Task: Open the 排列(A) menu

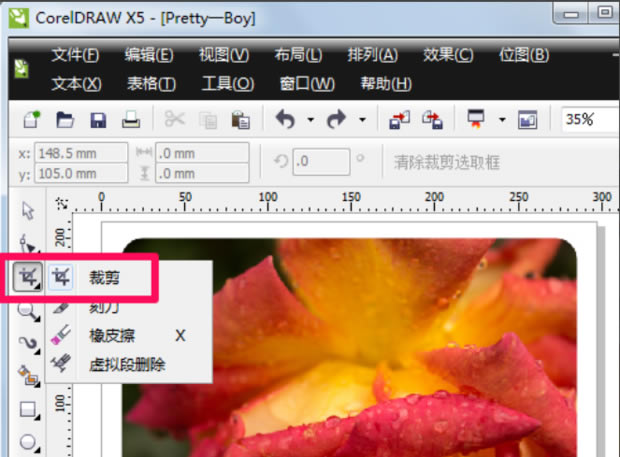Action: pyautogui.click(x=373, y=55)
